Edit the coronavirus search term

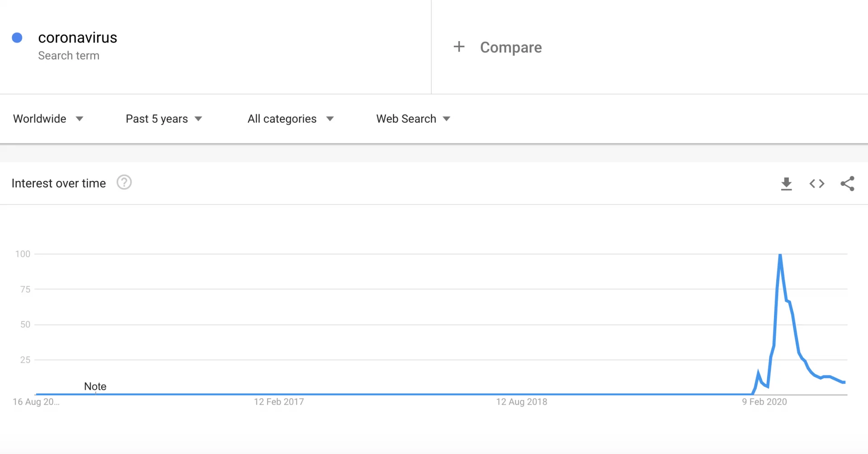(x=78, y=38)
